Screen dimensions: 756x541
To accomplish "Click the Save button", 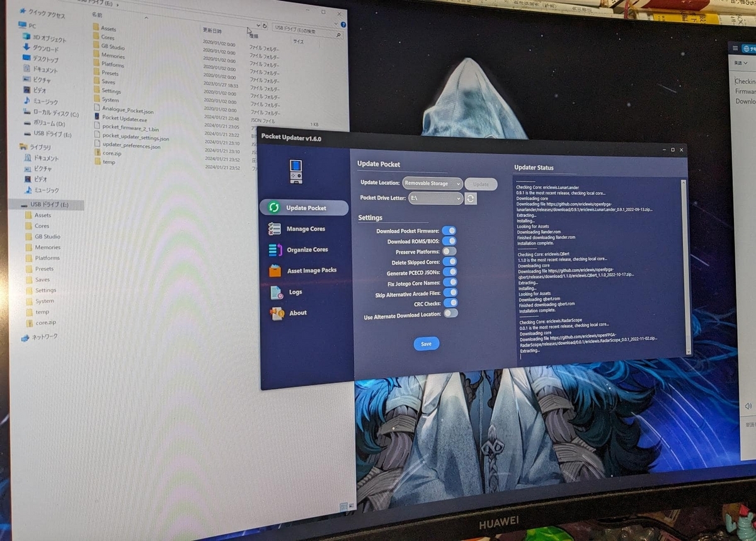I will [427, 344].
